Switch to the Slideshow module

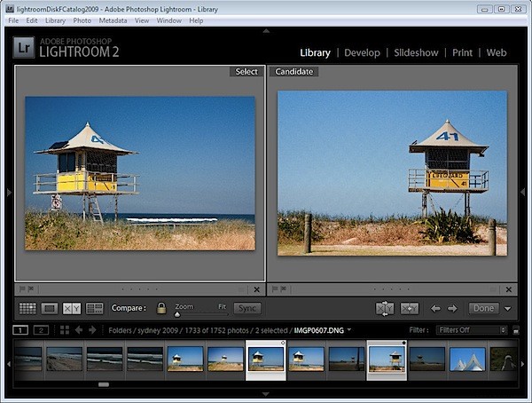tap(416, 53)
